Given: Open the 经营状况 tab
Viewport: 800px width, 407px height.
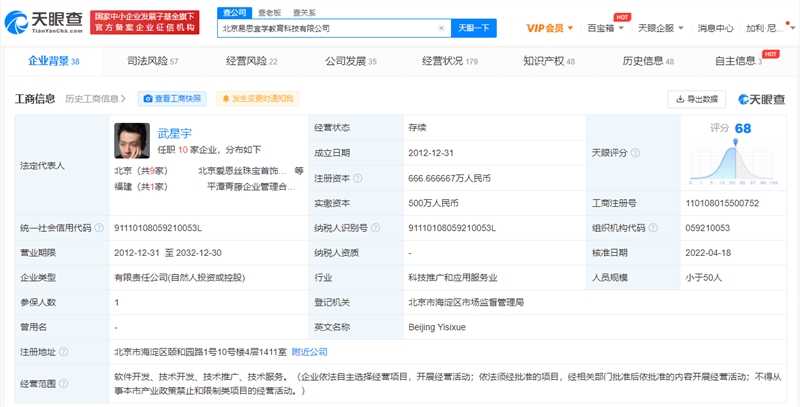Looking at the screenshot, I should point(449,61).
